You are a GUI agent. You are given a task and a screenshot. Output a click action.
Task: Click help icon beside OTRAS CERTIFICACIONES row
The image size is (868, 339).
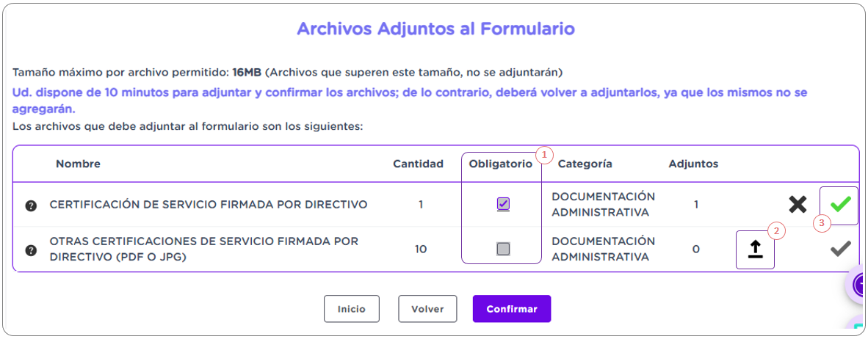[x=31, y=250]
